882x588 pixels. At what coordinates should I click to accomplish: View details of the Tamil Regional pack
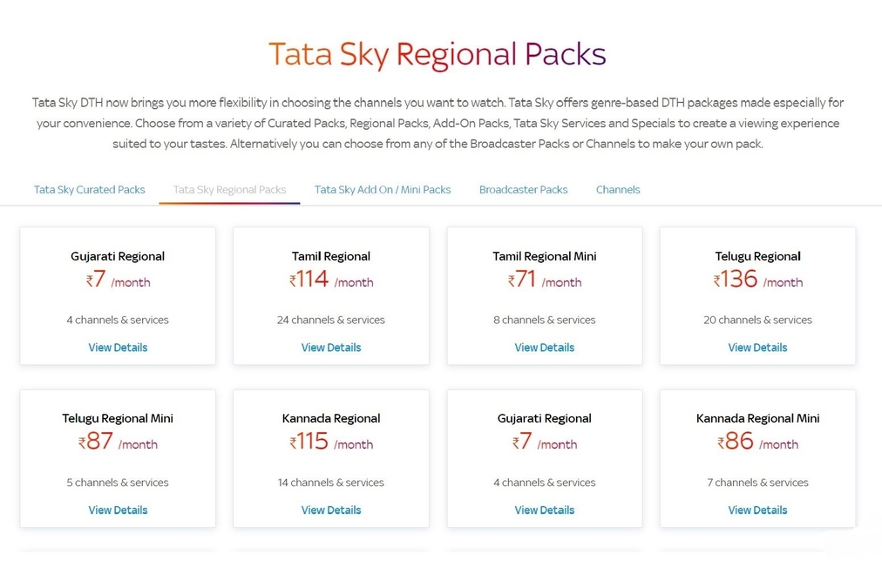[x=331, y=347]
